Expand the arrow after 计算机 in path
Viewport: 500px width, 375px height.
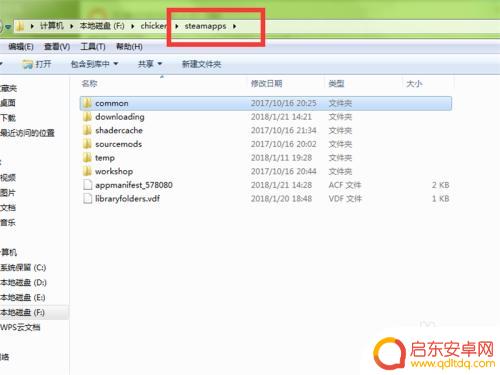(x=72, y=26)
